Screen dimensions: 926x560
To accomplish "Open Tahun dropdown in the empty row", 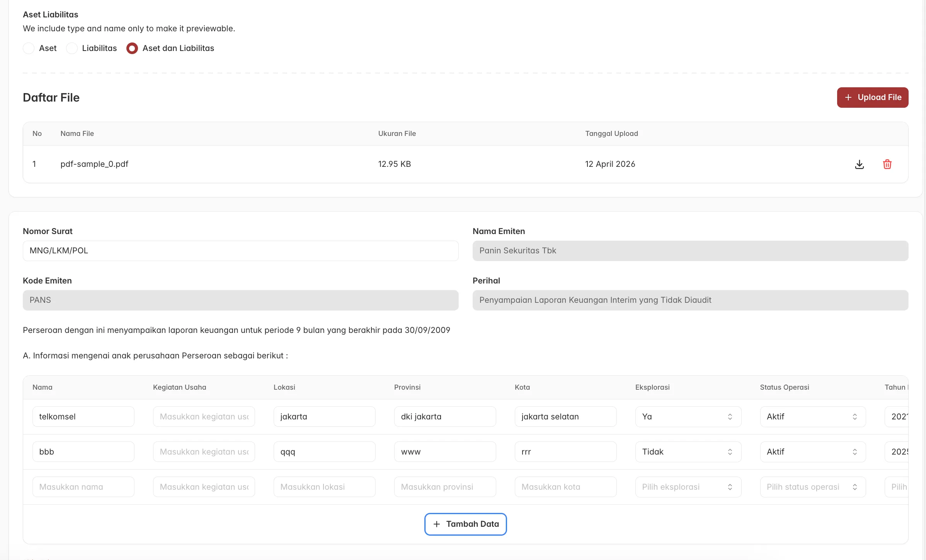I will (897, 487).
